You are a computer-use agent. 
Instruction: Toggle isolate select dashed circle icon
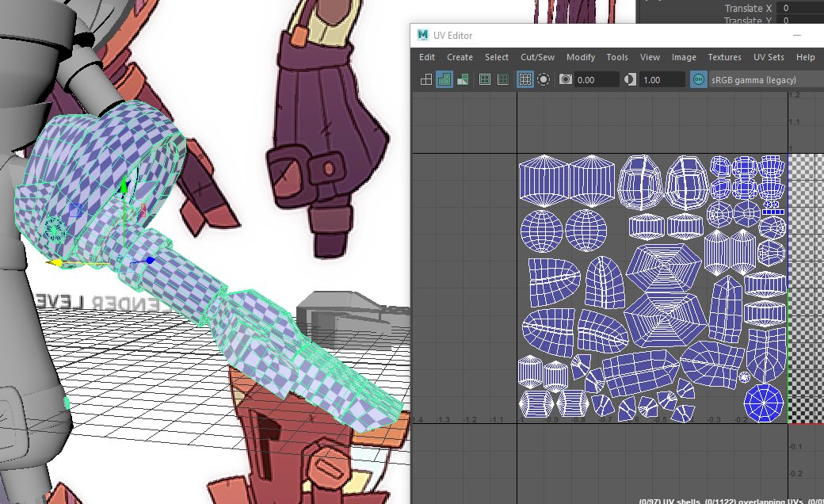click(544, 80)
